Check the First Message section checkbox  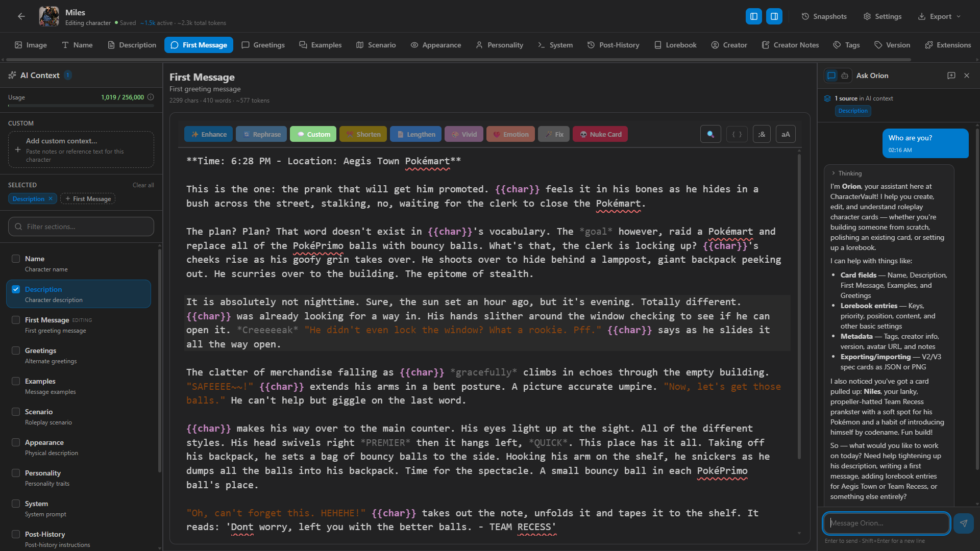pyautogui.click(x=16, y=320)
